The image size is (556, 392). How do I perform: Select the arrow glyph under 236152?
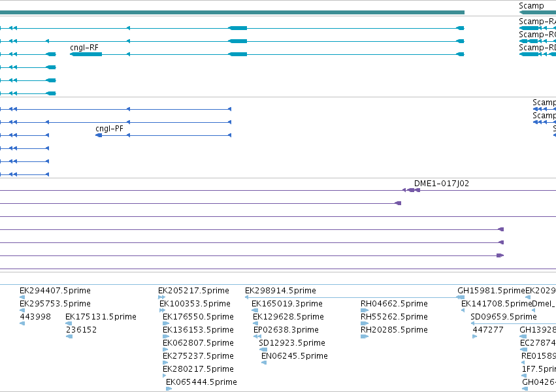coord(69,336)
